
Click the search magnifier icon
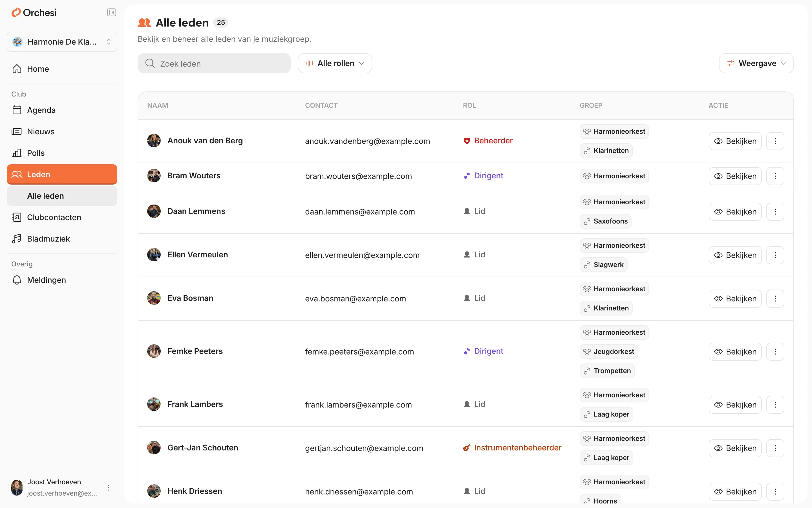click(x=150, y=63)
